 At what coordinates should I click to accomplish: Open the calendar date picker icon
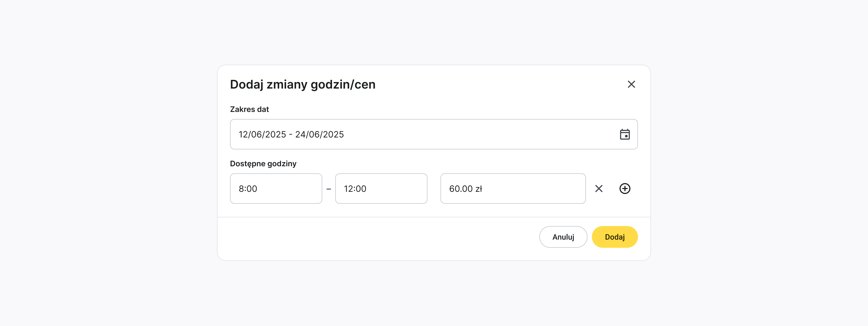point(625,134)
